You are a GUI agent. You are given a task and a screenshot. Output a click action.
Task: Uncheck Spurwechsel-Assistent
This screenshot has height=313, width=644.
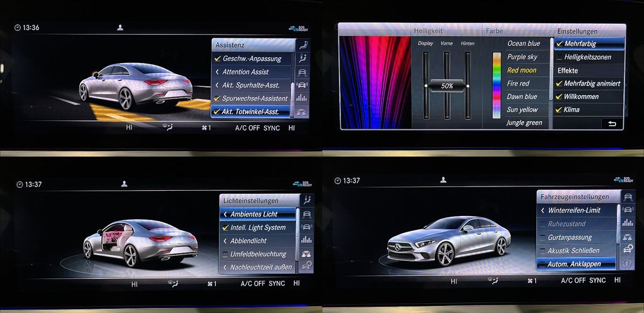pyautogui.click(x=217, y=98)
